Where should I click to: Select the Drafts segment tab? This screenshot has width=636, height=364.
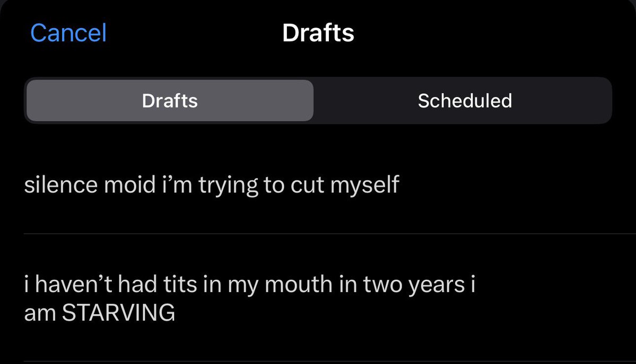click(x=170, y=101)
